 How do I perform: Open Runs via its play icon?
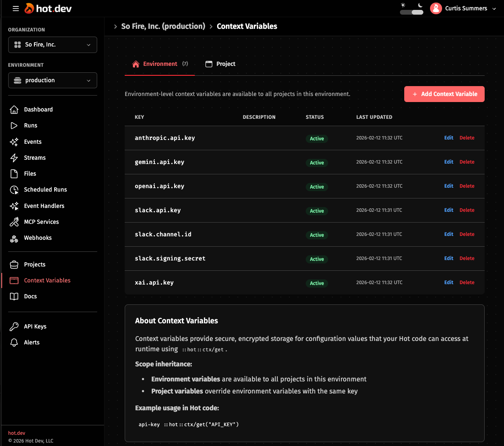click(x=14, y=126)
